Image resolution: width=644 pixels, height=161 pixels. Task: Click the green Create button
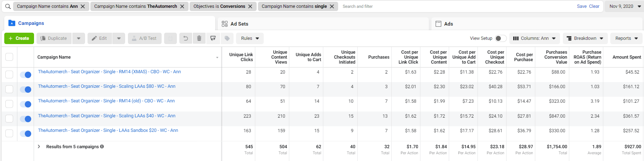click(x=19, y=38)
